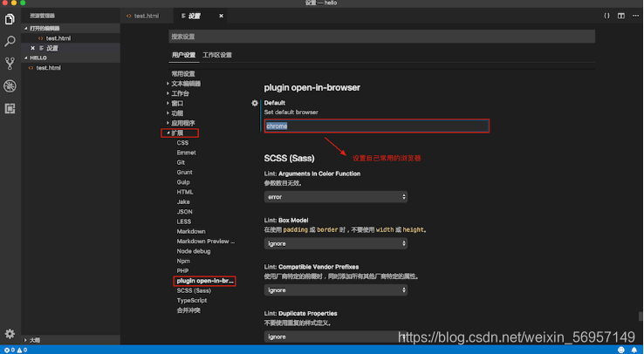Viewport: 644px width, 354px height.
Task: Click the settings editor vertical scrollbar
Action: (x=641, y=317)
